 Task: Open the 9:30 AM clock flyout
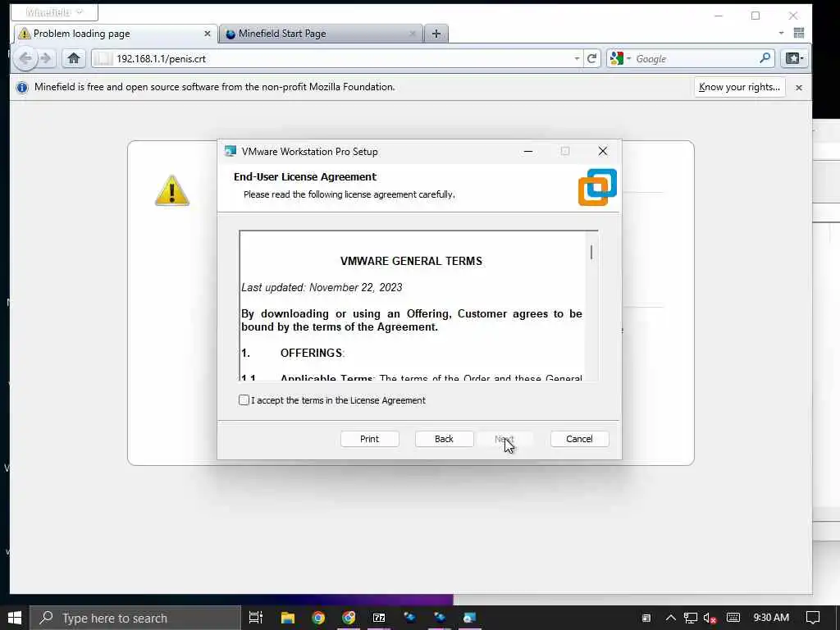tap(771, 618)
